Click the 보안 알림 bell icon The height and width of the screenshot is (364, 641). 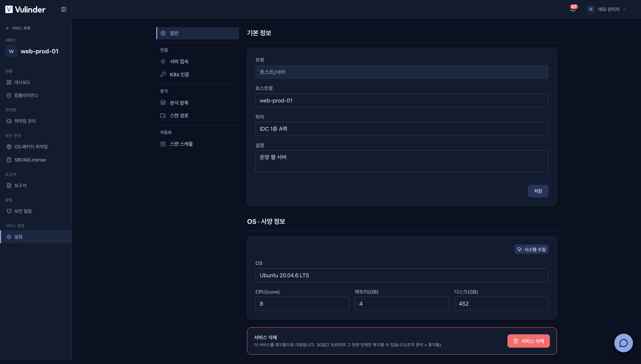(x=9, y=211)
